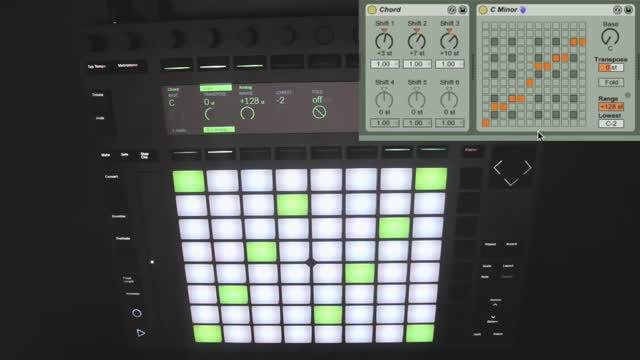Toggle the Accent button
Screen dimensions: 640x360
point(511,244)
